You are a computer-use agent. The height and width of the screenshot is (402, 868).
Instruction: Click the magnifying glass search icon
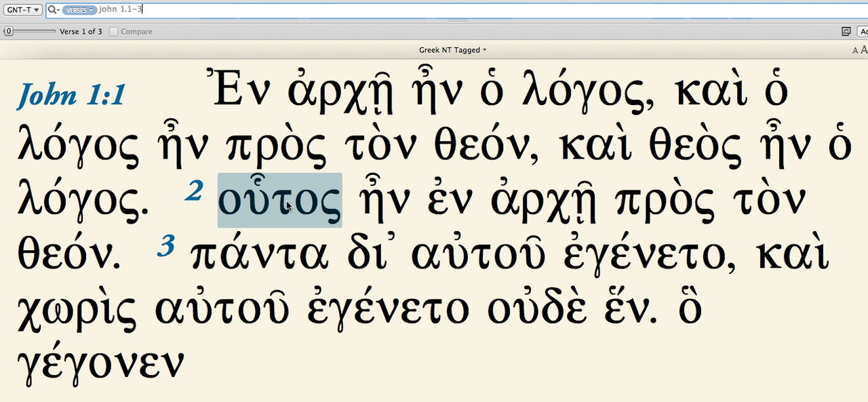53,10
